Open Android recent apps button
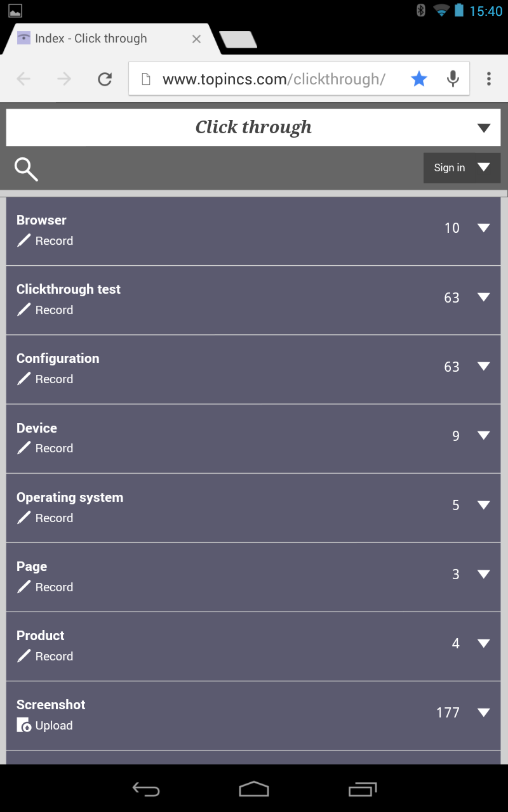The width and height of the screenshot is (508, 812). pyautogui.click(x=363, y=789)
